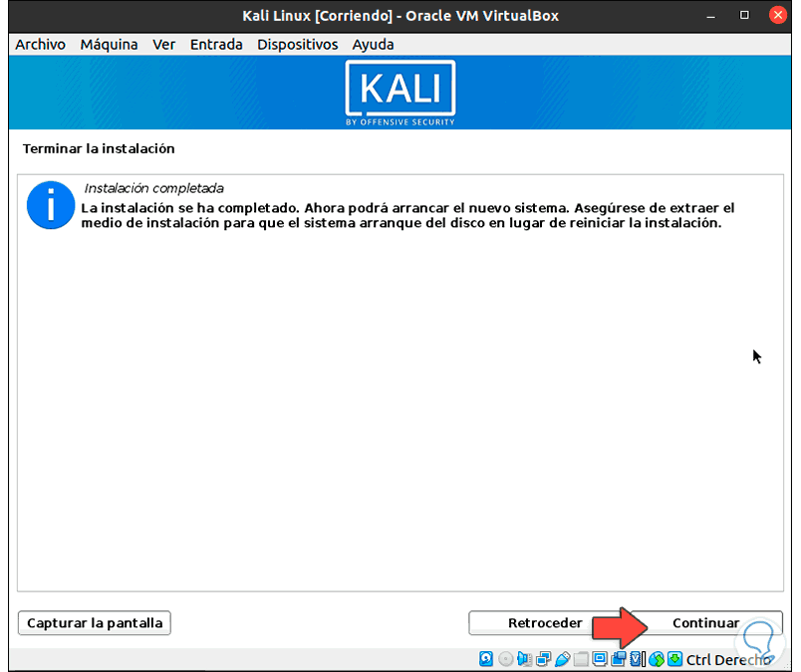Close the Kali Linux VirtualBox window

(x=777, y=15)
